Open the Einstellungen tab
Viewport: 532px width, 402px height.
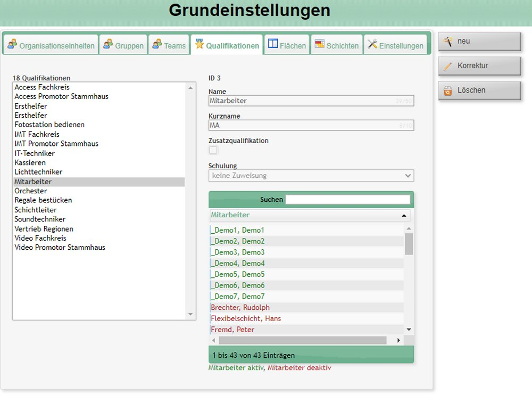tap(395, 45)
